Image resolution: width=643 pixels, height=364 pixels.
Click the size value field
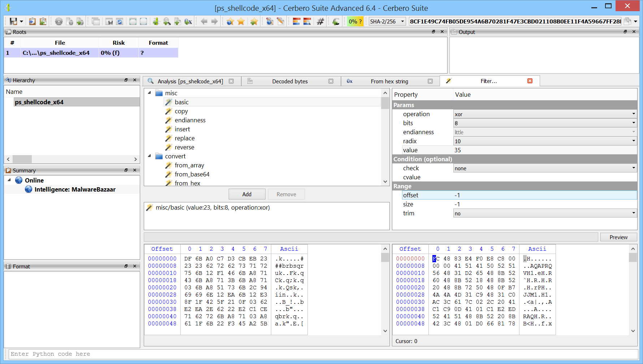coord(545,204)
